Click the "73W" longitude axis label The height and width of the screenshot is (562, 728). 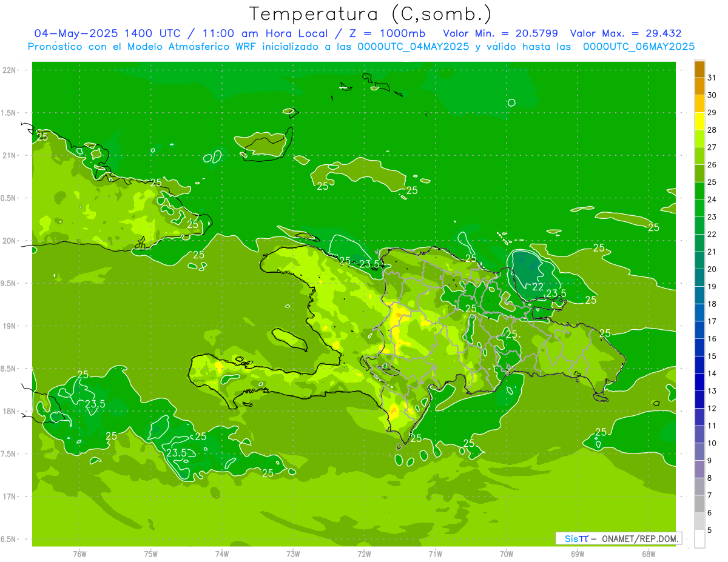(293, 554)
